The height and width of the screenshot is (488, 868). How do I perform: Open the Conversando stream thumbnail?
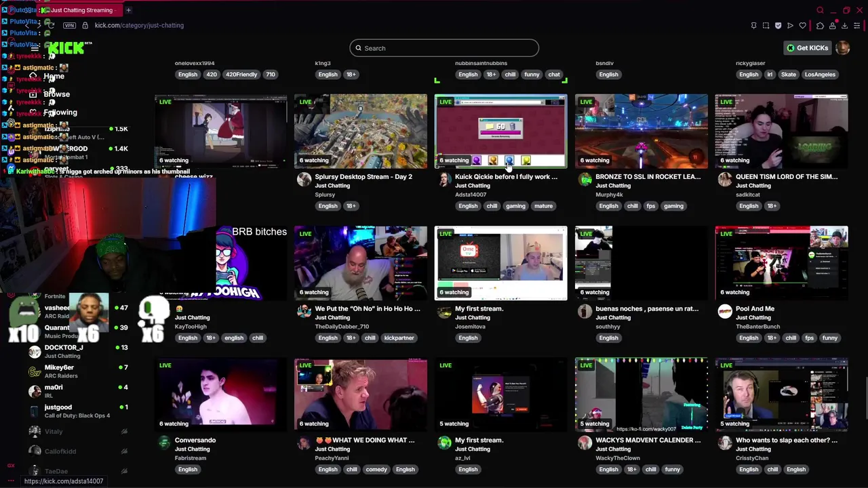(x=220, y=394)
